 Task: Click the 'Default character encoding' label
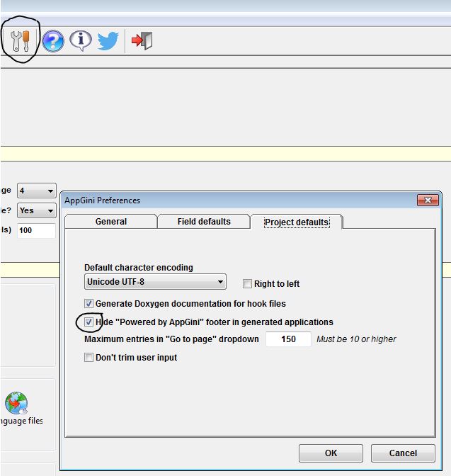pos(139,268)
